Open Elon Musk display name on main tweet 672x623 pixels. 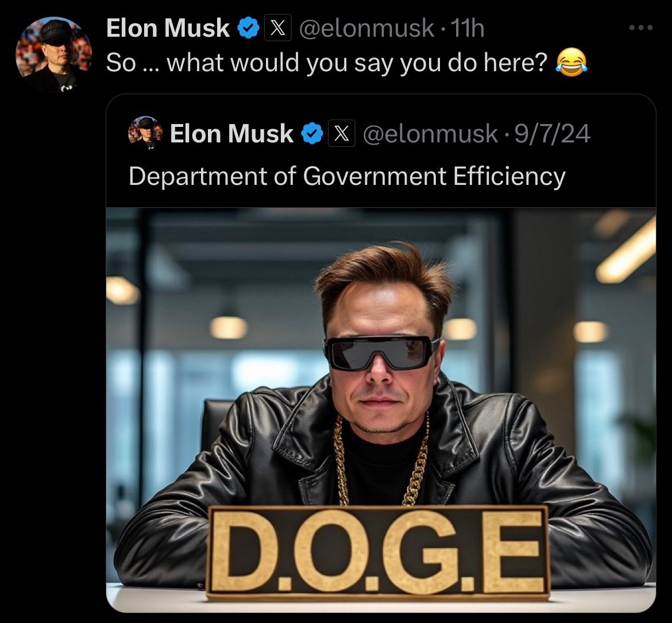(168, 28)
